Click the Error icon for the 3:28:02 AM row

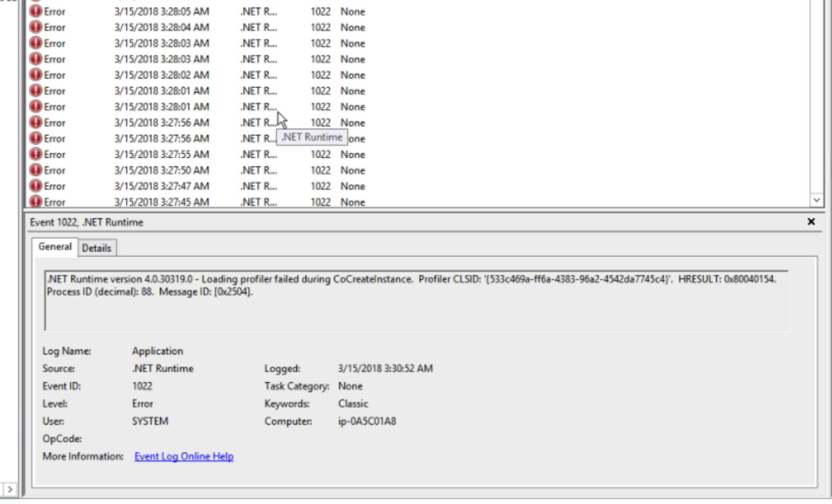[x=36, y=75]
